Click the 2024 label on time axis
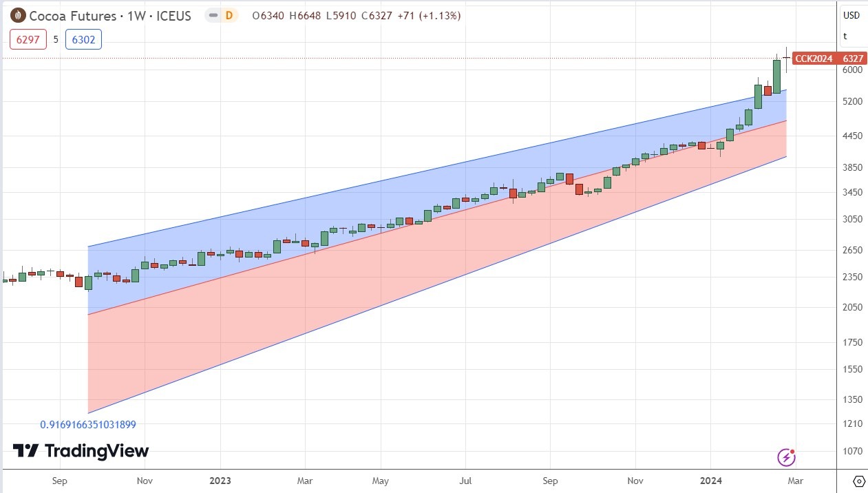This screenshot has width=868, height=493. click(710, 481)
